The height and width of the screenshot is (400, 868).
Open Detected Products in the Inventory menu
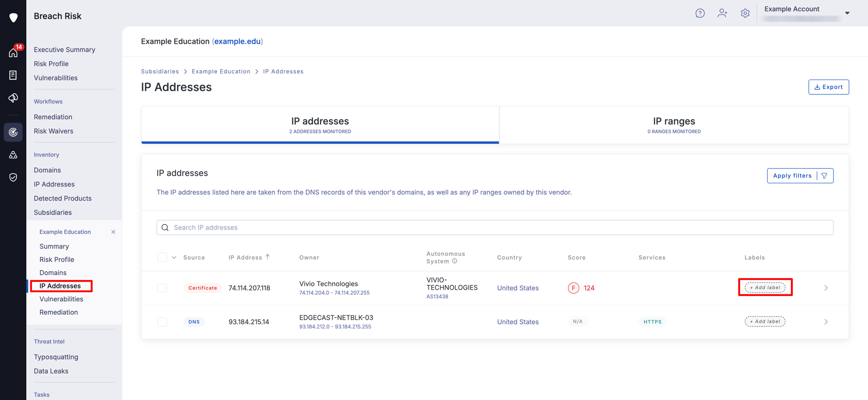(x=63, y=198)
